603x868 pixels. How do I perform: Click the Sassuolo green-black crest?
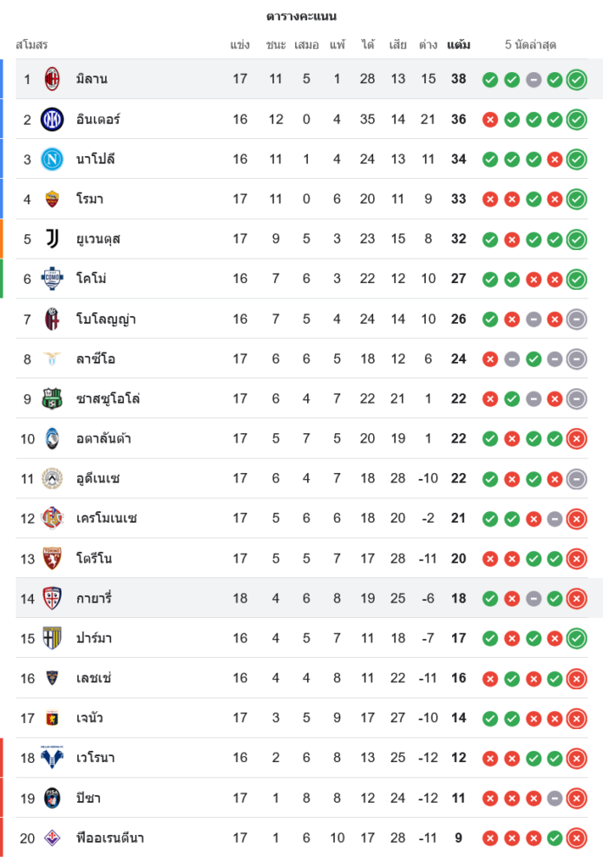point(52,398)
